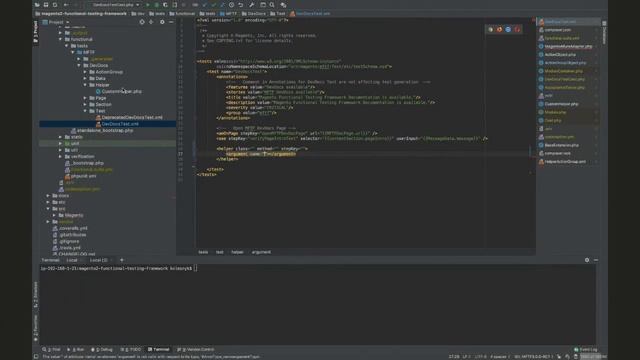This screenshot has height=360, width=640.
Task: Click the Open folder icon in the toolbar
Action: pos(37,5)
